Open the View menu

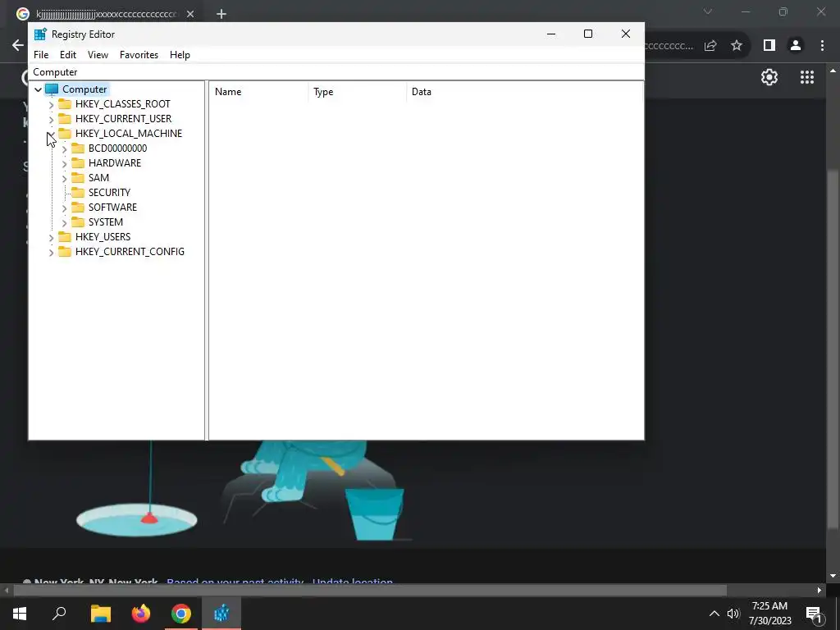tap(98, 55)
